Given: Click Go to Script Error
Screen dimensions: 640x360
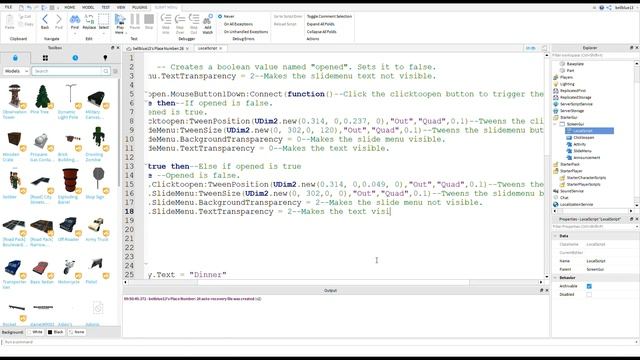Looking at the screenshot, I should (x=288, y=16).
